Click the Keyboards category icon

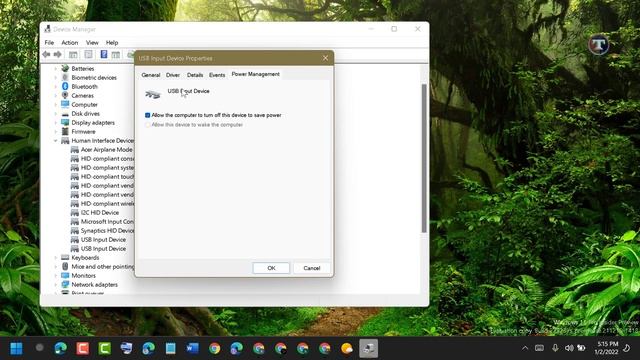pyautogui.click(x=65, y=258)
